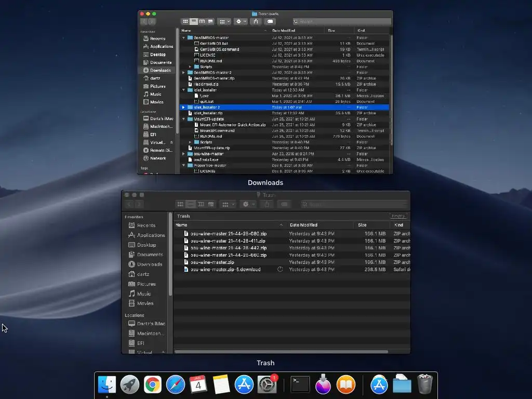Click Share button in Downloads window toolbar
This screenshot has height=399, width=532.
(256, 21)
